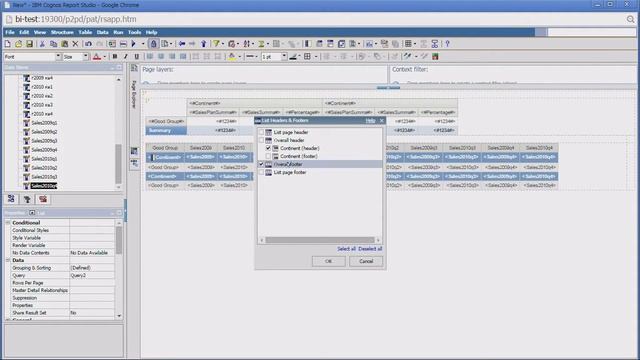Collapse the Data properties group
Viewport: 640px width, 360px height.
(x=8, y=260)
